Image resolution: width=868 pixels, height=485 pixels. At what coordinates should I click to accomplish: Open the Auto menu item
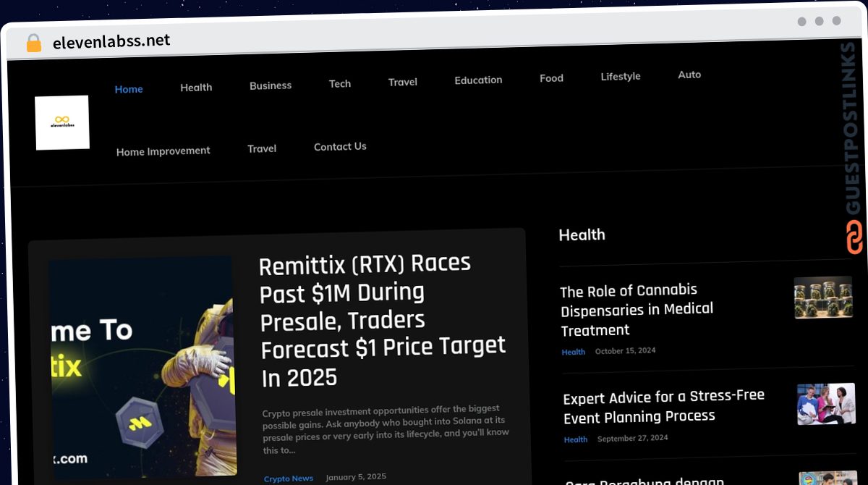689,75
